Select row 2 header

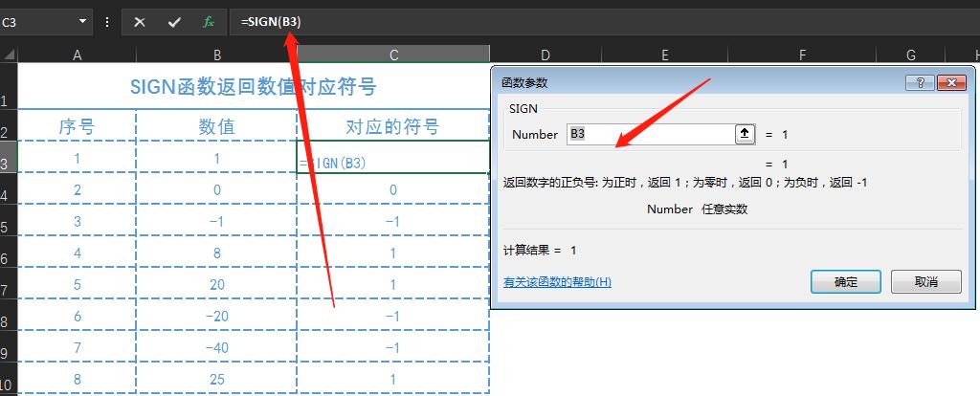point(7,125)
